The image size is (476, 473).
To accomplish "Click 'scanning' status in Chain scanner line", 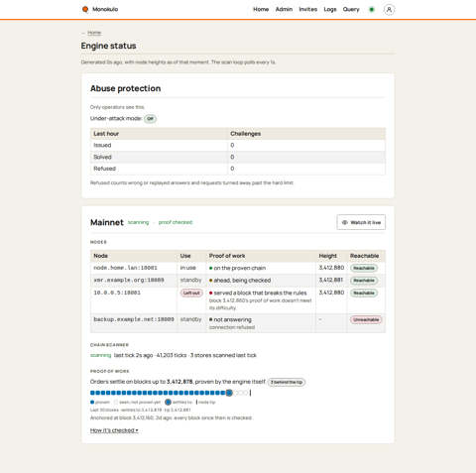I will (101, 355).
